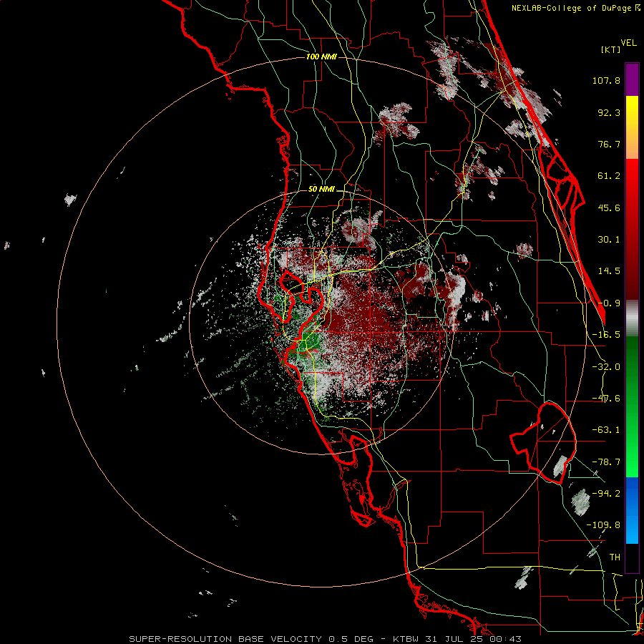The width and height of the screenshot is (644, 644).
Task: Select the -109.8 scale value
Action: (x=603, y=525)
